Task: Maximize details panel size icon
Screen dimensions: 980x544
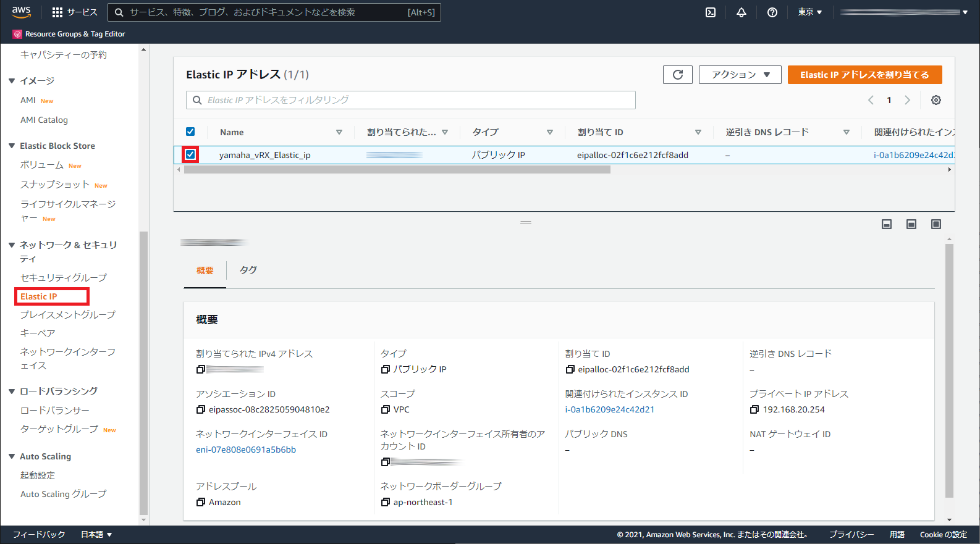Action: point(936,224)
